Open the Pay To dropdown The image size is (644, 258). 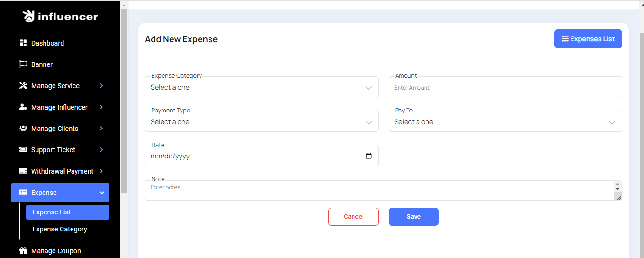point(505,122)
